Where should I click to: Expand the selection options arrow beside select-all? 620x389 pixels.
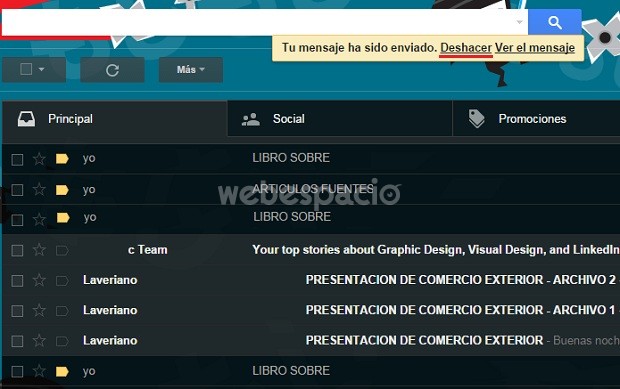(42, 70)
